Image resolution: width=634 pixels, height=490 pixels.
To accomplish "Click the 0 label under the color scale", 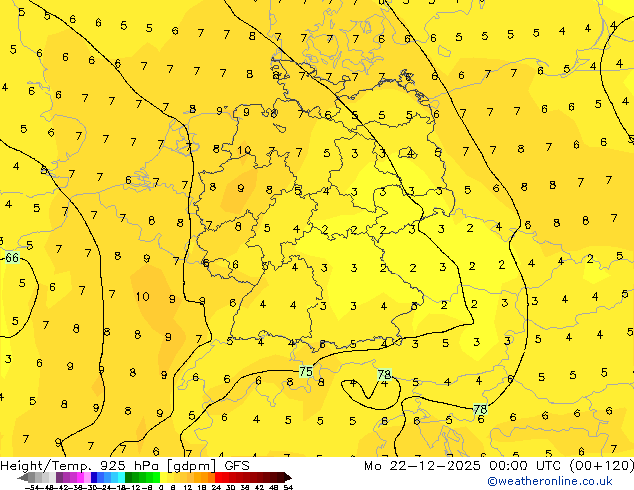I will (161, 488).
